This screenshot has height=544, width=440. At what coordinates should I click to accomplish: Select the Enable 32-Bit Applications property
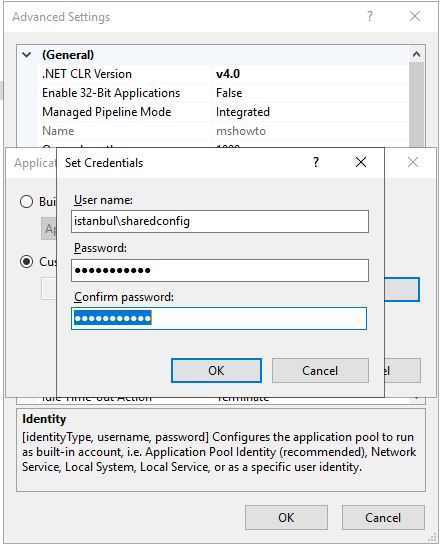coord(111,93)
